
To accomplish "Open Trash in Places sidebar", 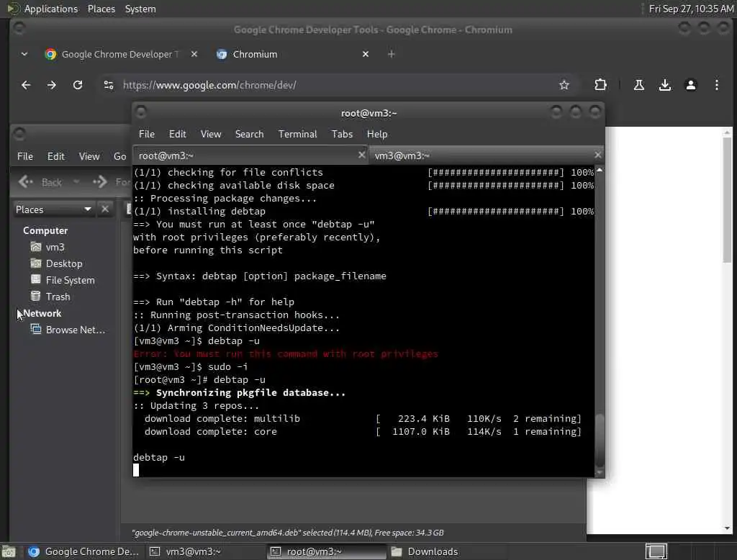I will [x=50, y=297].
